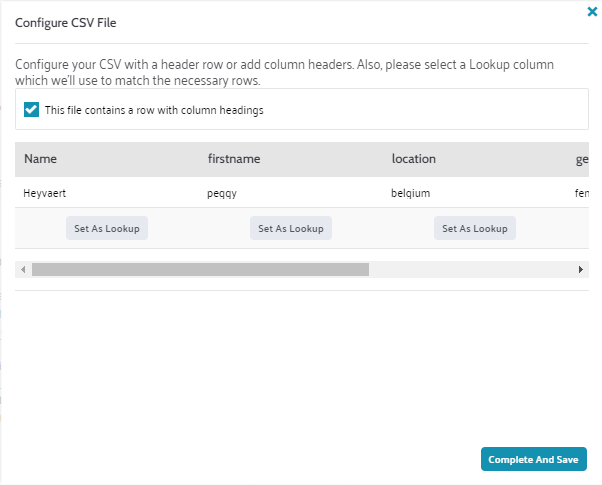The height and width of the screenshot is (485, 602).
Task: Set firstname column as Lookup
Action: click(x=291, y=228)
